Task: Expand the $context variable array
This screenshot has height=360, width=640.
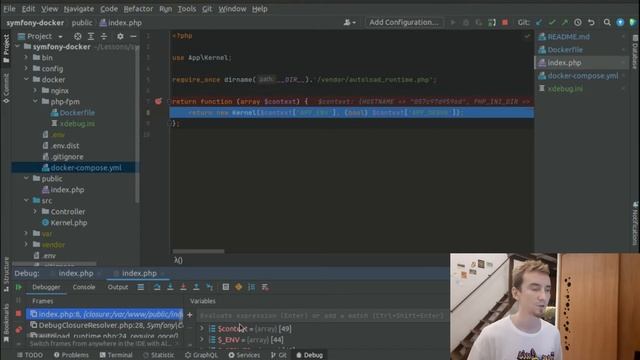Action: pos(202,329)
